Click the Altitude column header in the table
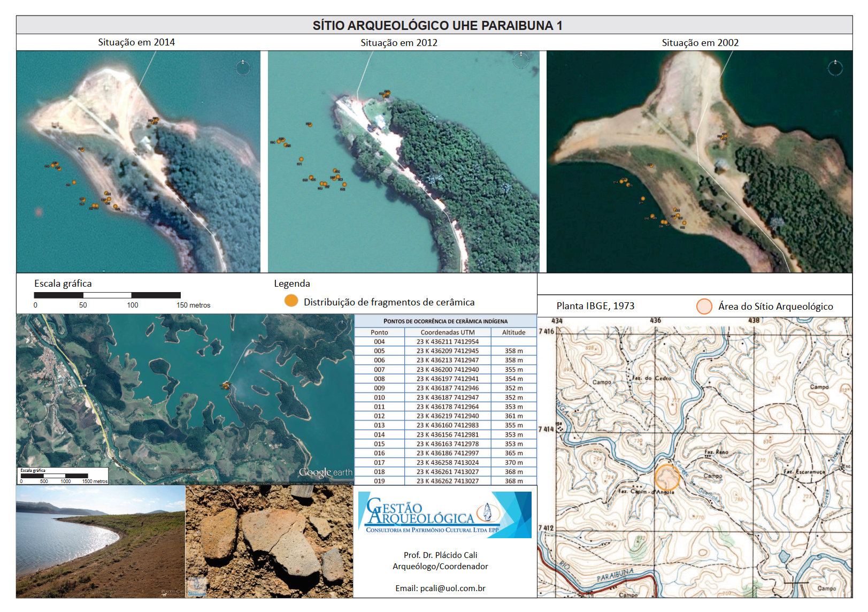 coord(513,332)
